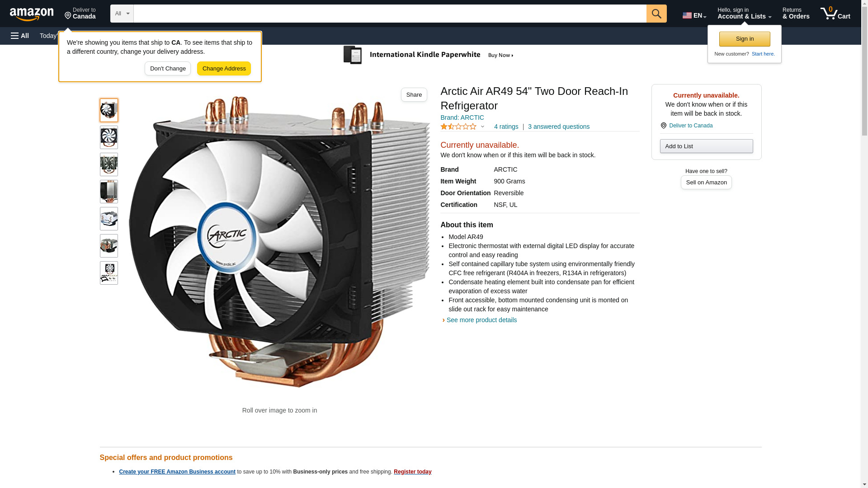Open the search category All dropdown
Screen dimensions: 868x488
point(122,14)
